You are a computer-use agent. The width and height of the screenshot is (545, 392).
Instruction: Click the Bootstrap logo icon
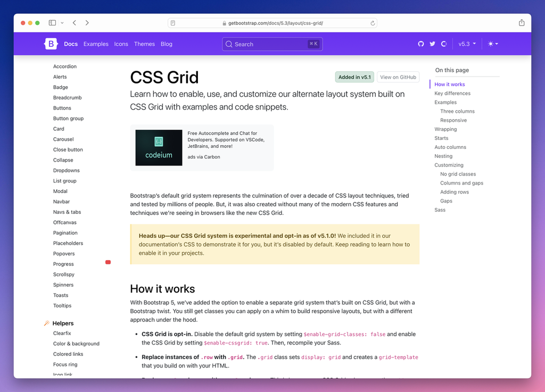(51, 44)
